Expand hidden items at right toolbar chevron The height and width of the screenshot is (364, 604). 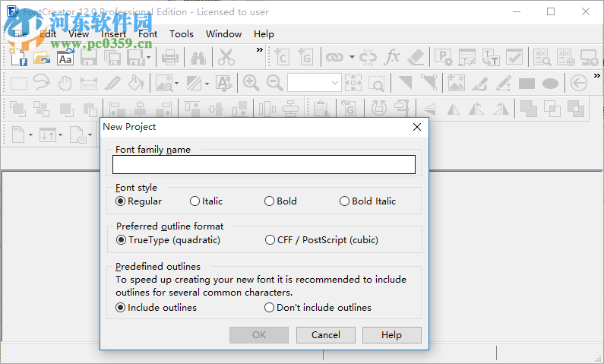(596, 75)
